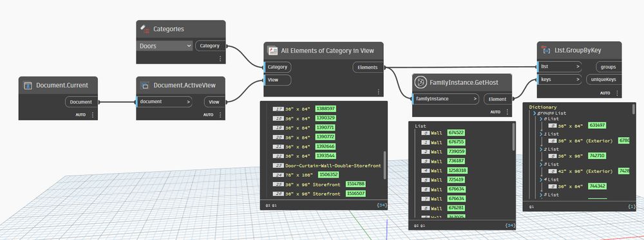Click the AUTO lacing label on the Document.ActiveView node
644x240 pixels.
tap(208, 115)
